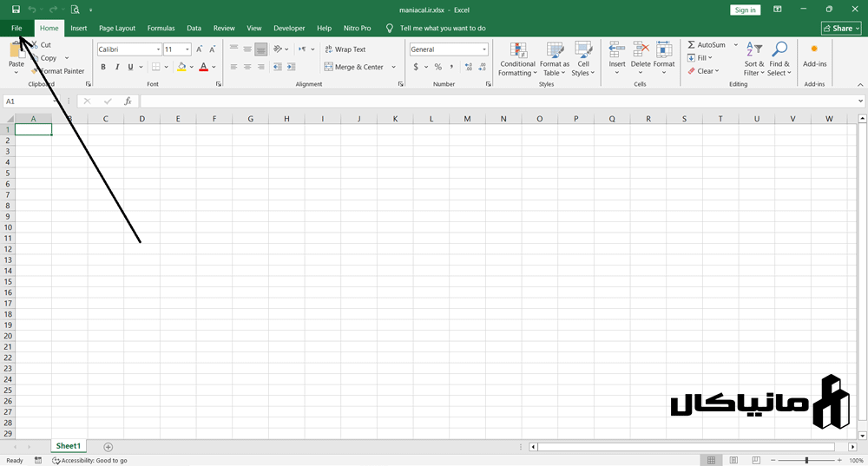Toggle Italic formatting

click(117, 67)
